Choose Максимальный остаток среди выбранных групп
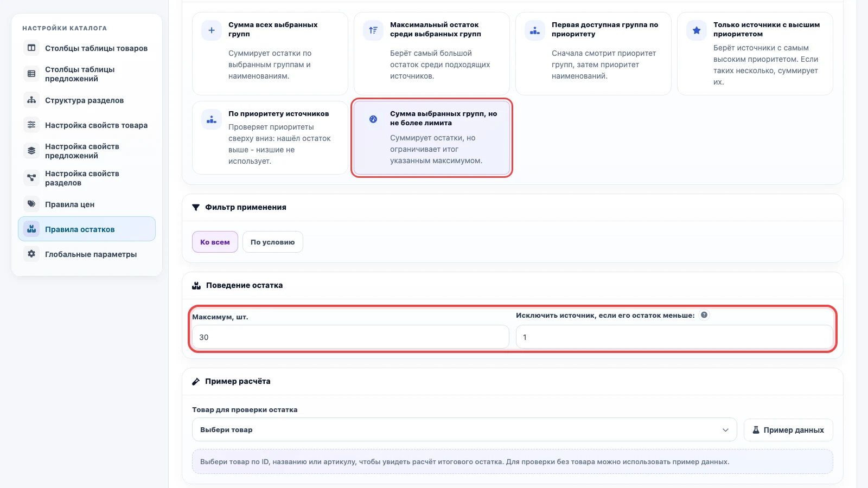 point(432,54)
